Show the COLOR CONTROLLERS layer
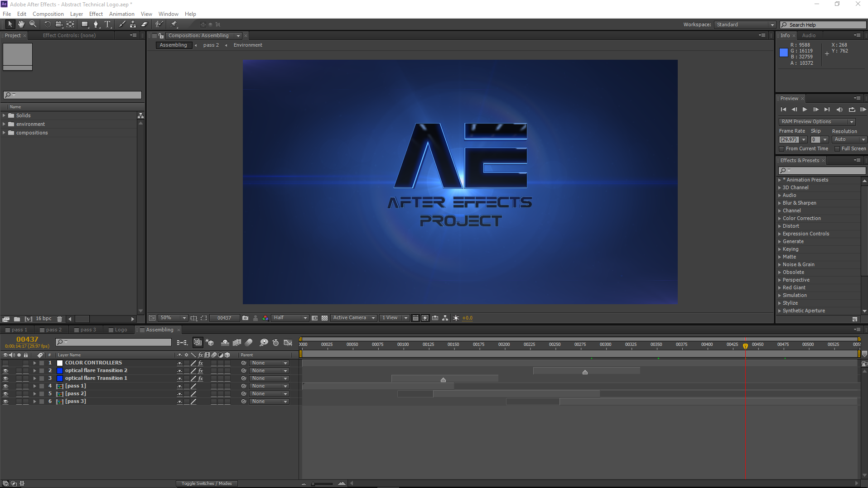This screenshot has height=488, width=868. (x=5, y=363)
